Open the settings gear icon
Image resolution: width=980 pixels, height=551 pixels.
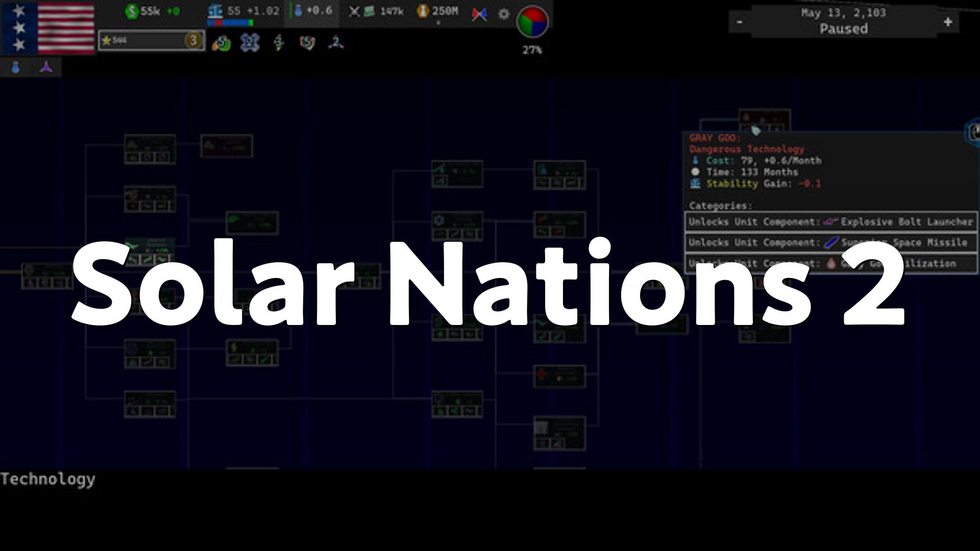(504, 14)
